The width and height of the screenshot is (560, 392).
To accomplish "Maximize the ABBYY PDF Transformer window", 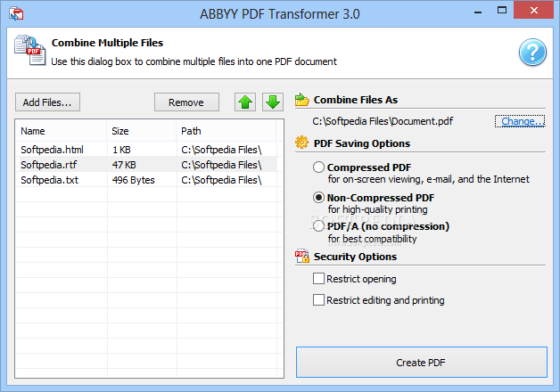I will coord(502,11).
